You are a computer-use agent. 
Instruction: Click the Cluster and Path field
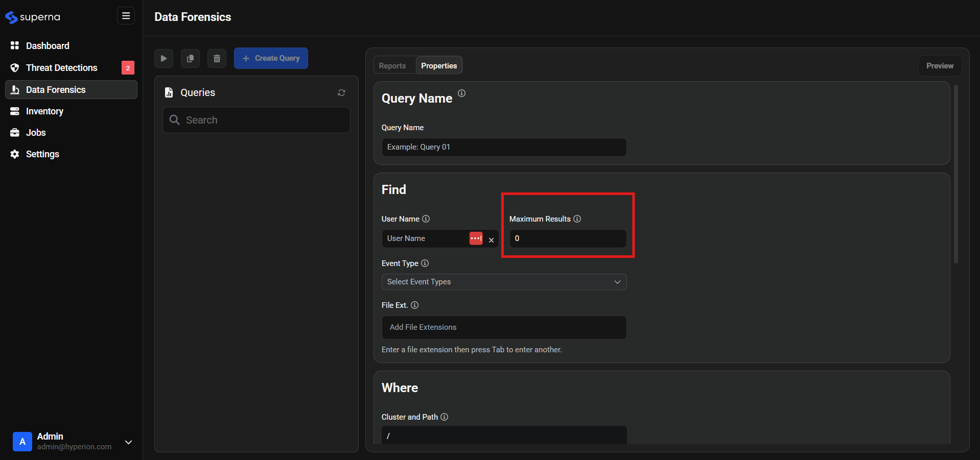pyautogui.click(x=504, y=435)
